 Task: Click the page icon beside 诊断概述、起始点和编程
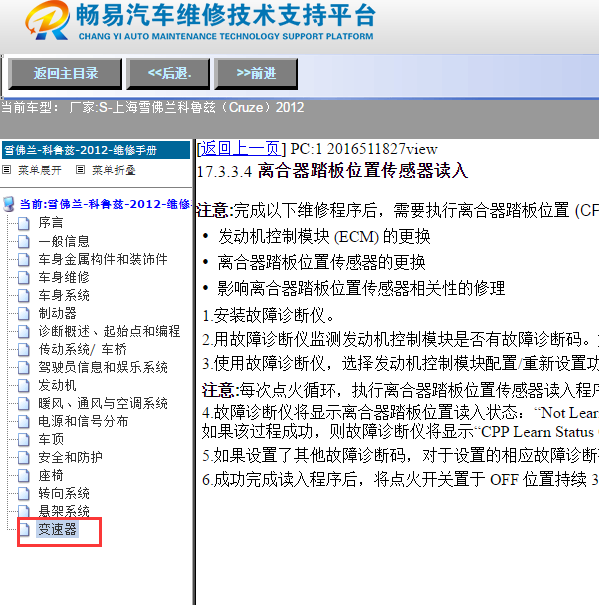24,331
